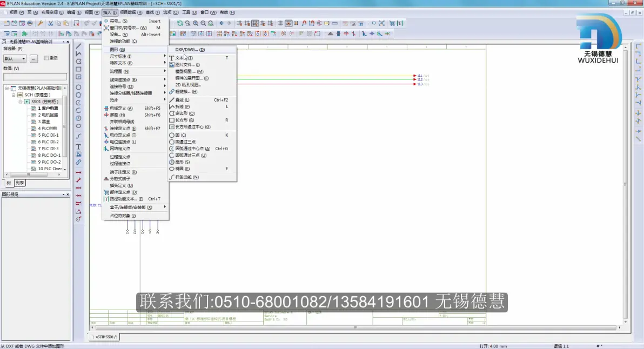Image resolution: width=644 pixels, height=349 pixels.
Task: Collapse the 无锡德慧EPLAN基础培训 project node
Action: [7, 88]
